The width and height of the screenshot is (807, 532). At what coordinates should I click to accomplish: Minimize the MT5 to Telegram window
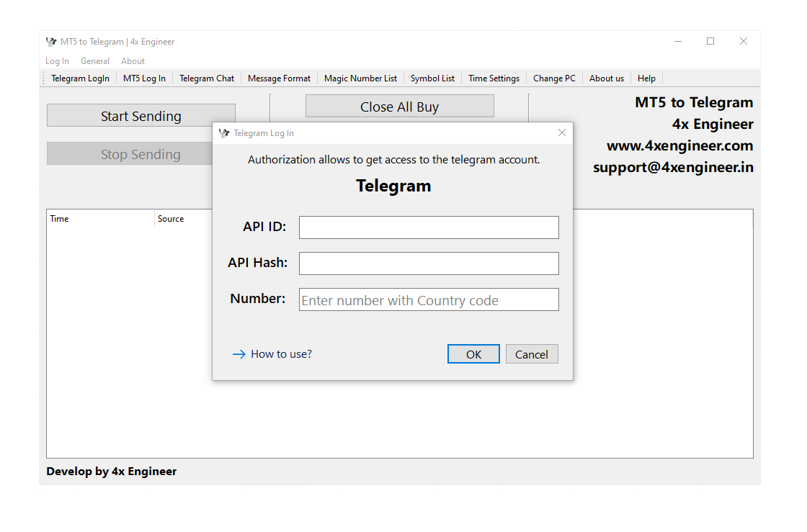pos(678,41)
